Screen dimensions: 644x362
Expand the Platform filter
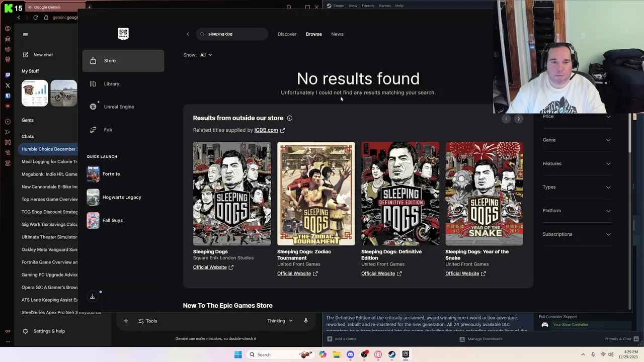tap(577, 211)
